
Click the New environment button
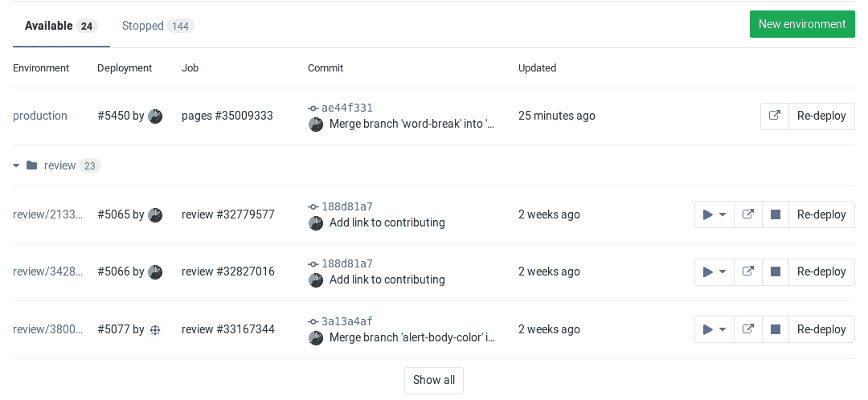801,24
